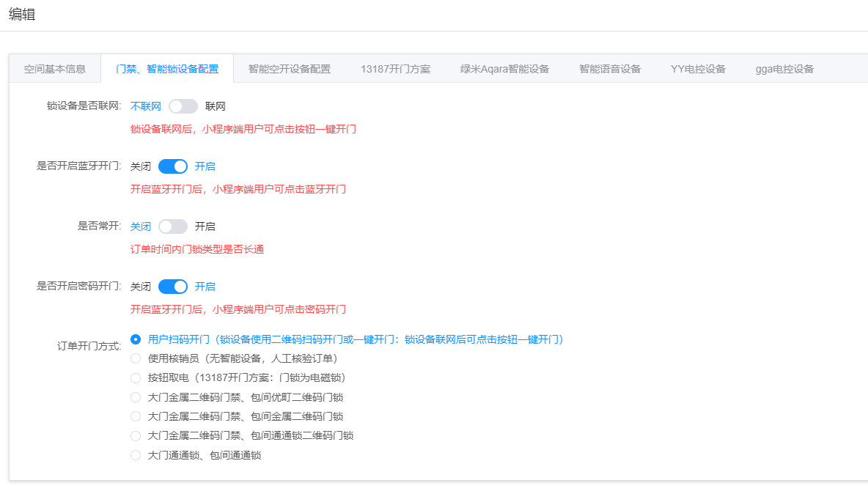Switch to the 空间基本信息 tab

tap(55, 69)
